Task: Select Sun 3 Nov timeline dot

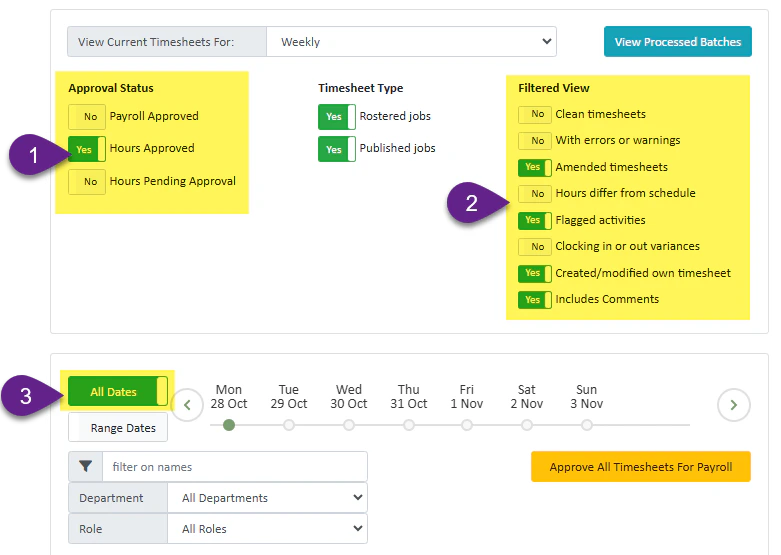Action: pyautogui.click(x=587, y=425)
